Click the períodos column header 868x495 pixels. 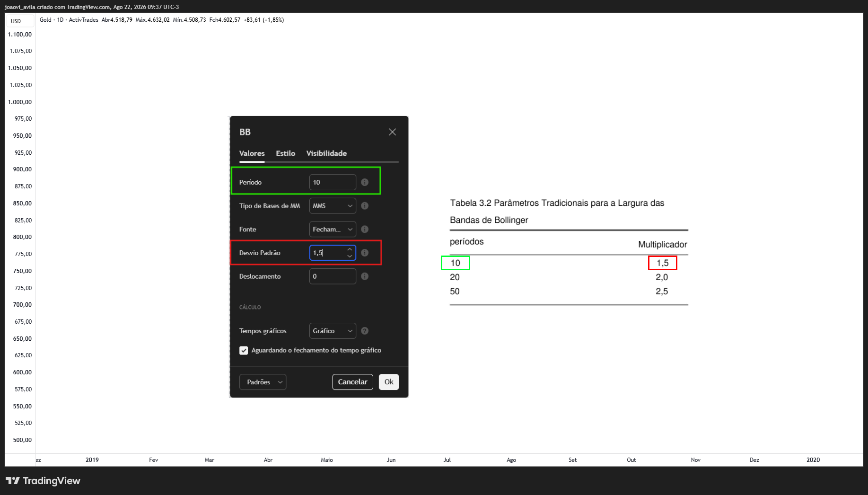pyautogui.click(x=466, y=242)
